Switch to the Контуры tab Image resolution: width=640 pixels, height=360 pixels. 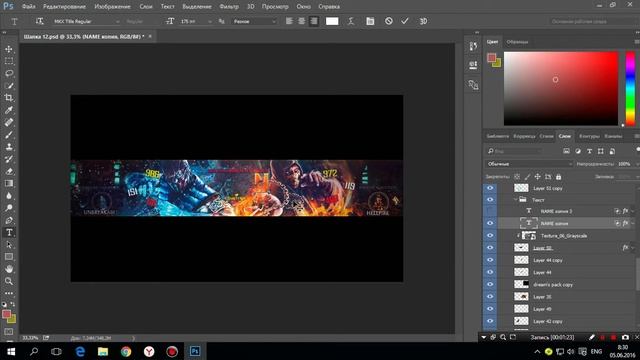pyautogui.click(x=589, y=136)
